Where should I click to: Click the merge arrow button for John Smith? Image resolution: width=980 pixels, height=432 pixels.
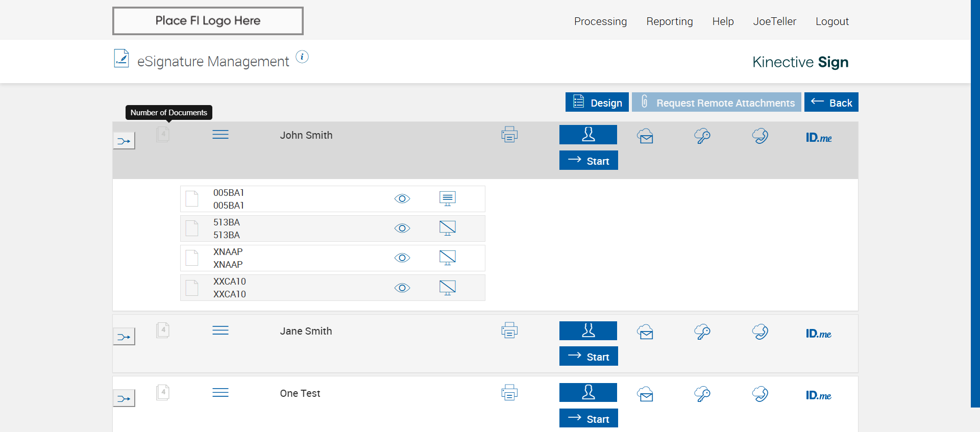click(x=124, y=141)
